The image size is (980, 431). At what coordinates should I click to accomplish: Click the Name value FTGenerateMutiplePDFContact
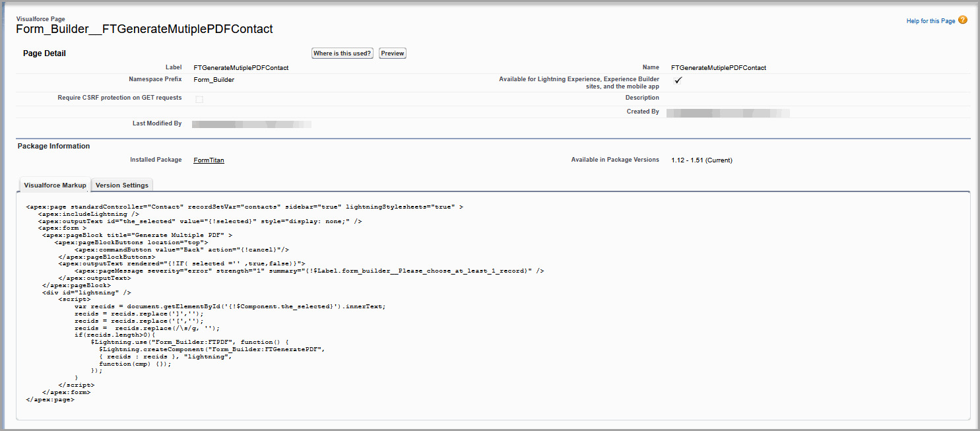pyautogui.click(x=719, y=68)
